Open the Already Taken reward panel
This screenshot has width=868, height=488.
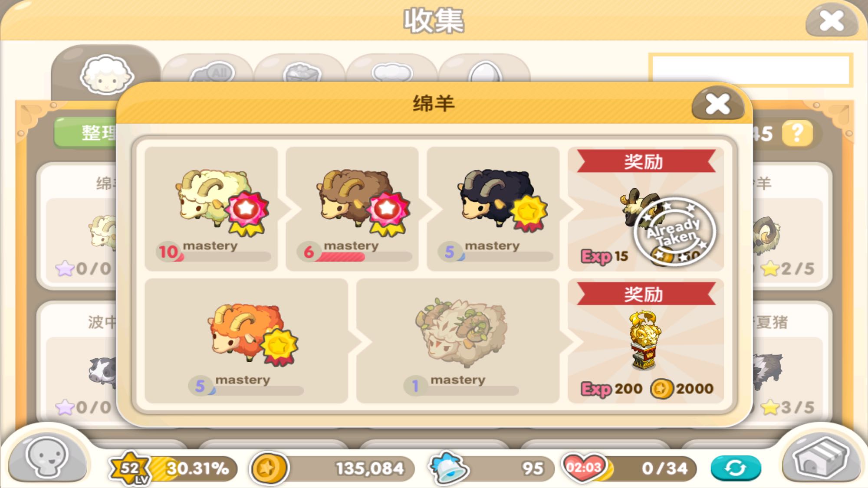pyautogui.click(x=646, y=209)
